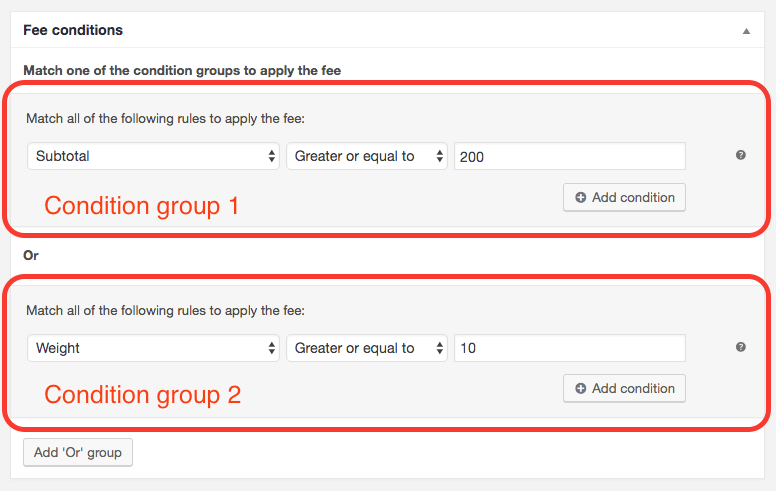Open the Subtotal condition type dropdown

(150, 157)
